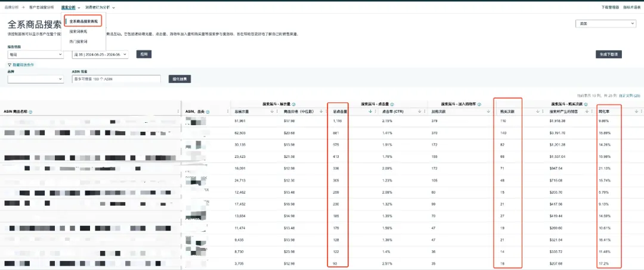Open the glossary link at far top right
The image size is (644, 270).
(631, 7)
